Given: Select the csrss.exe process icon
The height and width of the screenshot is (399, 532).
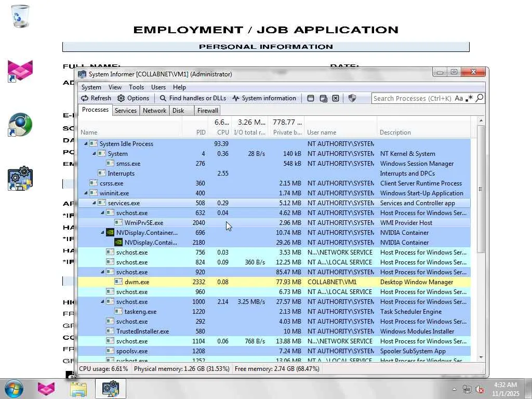Looking at the screenshot, I should click(94, 183).
